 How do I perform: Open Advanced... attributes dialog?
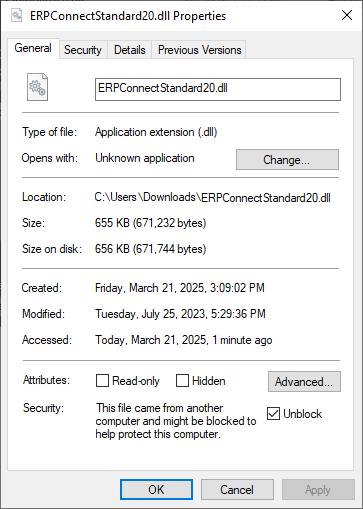[304, 381]
